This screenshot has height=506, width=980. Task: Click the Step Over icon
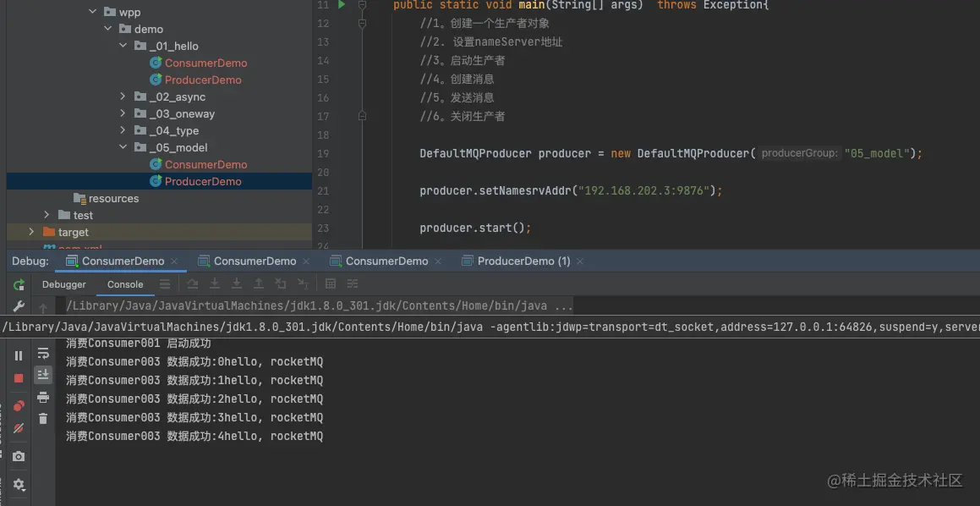click(x=193, y=284)
